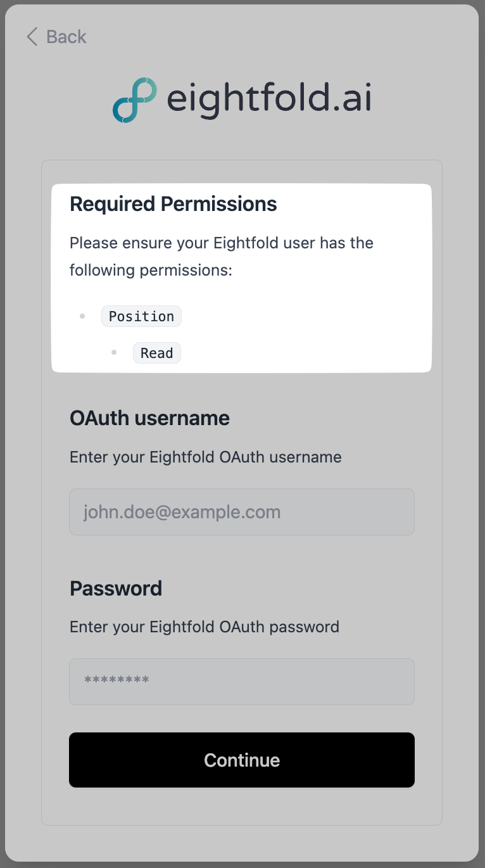
Task: Click "Enter your Eightfold OAuth password" description
Action: tap(204, 627)
